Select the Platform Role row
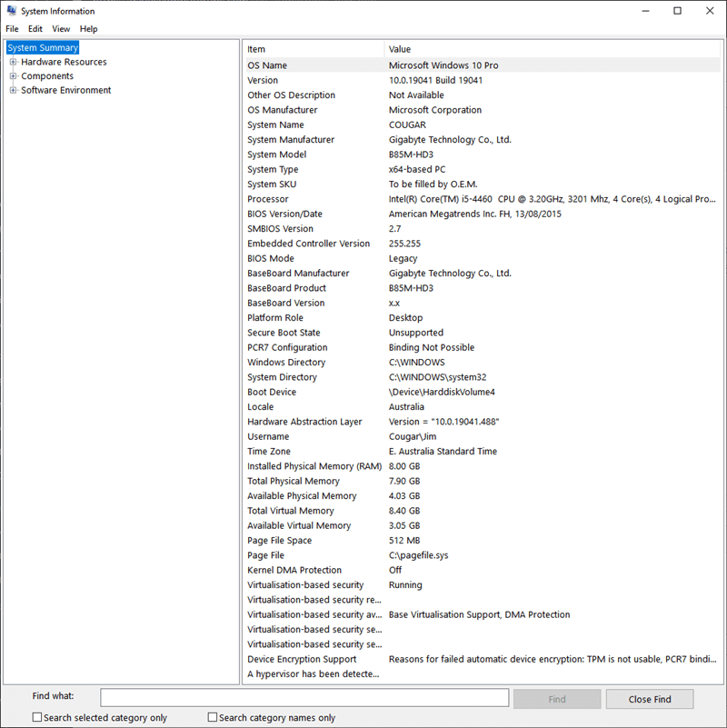Viewport: 727px width, 728px height. (483, 318)
